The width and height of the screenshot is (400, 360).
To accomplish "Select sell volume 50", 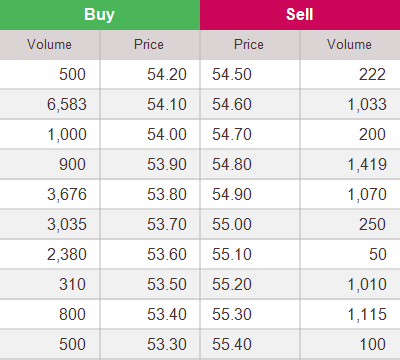I will pyautogui.click(x=378, y=254).
